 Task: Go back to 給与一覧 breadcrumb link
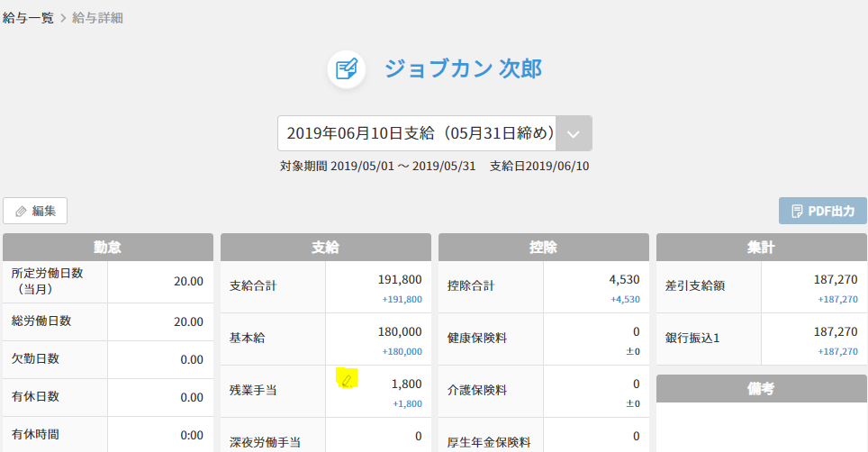[x=28, y=18]
